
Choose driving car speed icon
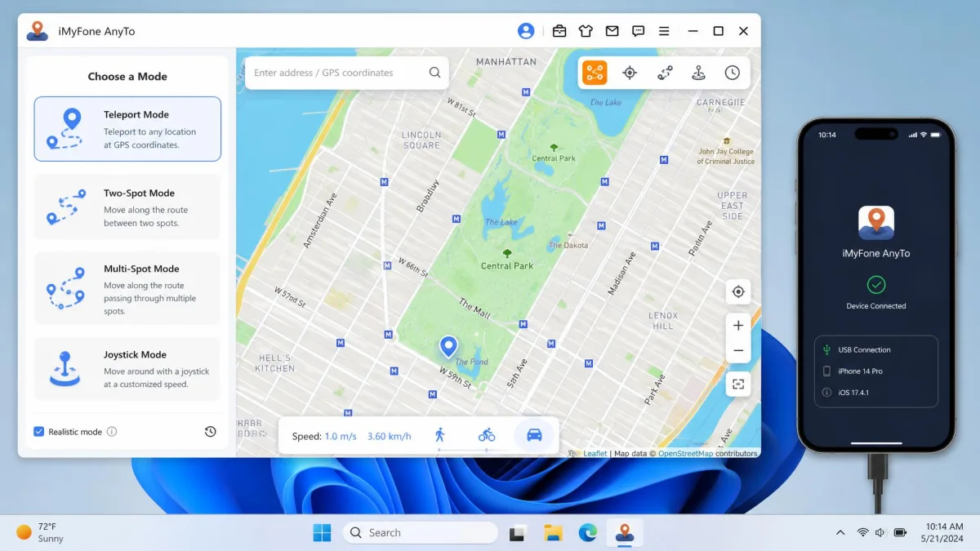point(534,435)
